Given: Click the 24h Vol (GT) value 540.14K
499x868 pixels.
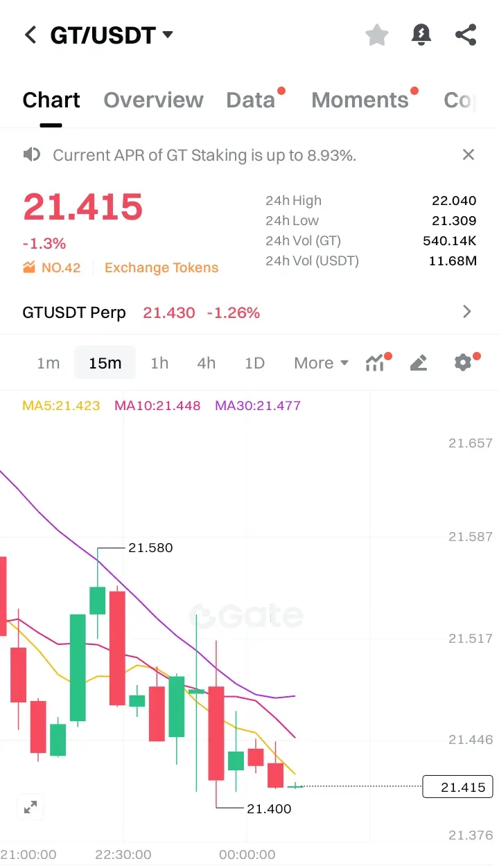Looking at the screenshot, I should [x=450, y=241].
